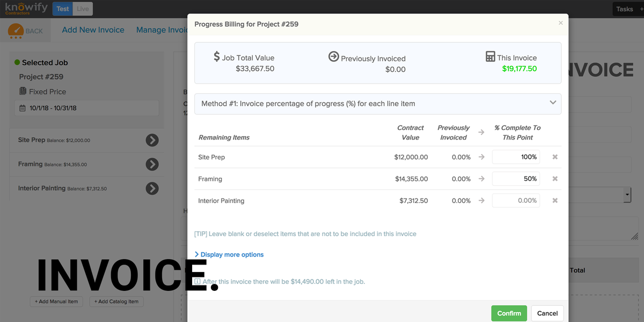Select the Site Prep row name
This screenshot has height=322, width=644.
click(x=211, y=157)
